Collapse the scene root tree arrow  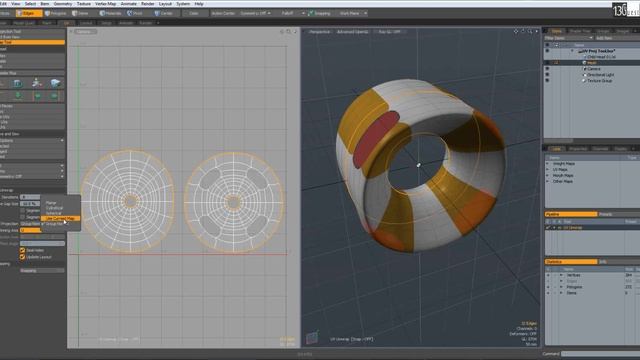[x=572, y=51]
